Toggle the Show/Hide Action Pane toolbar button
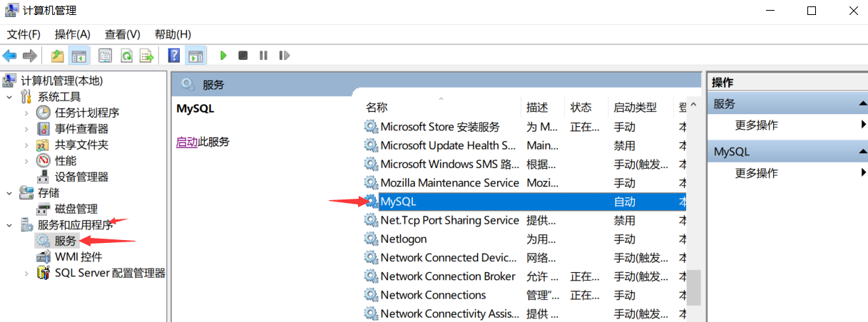The image size is (868, 322). pos(195,56)
